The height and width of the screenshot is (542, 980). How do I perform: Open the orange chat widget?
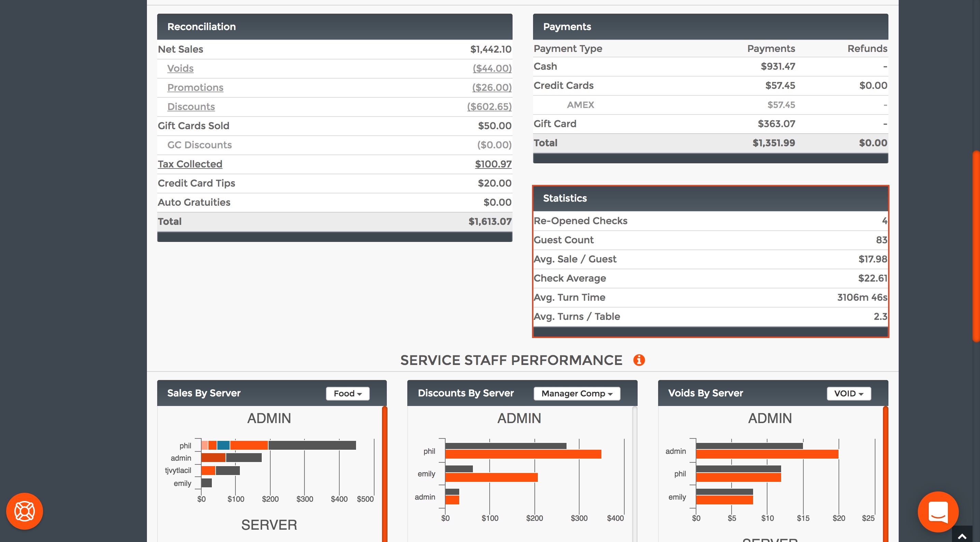[x=938, y=512]
